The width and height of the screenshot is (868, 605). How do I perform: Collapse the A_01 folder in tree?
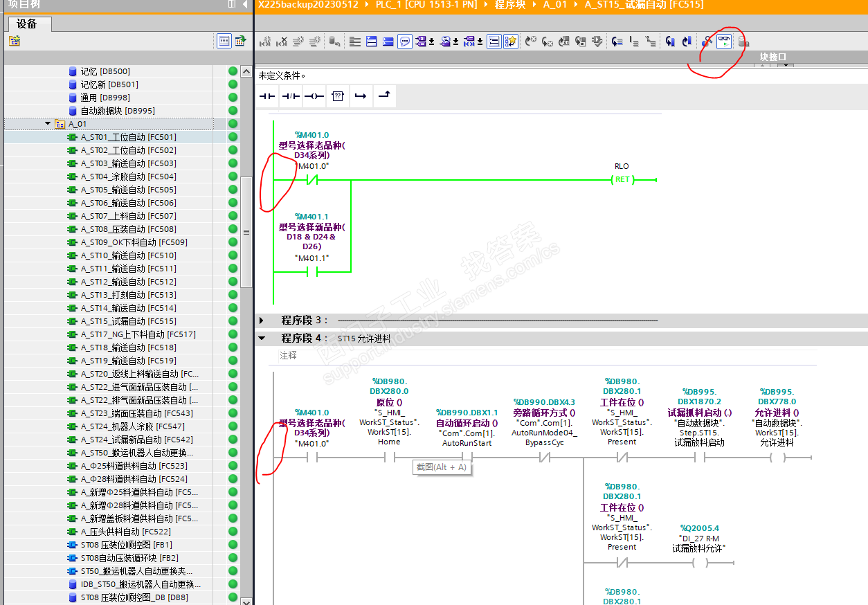tap(48, 124)
